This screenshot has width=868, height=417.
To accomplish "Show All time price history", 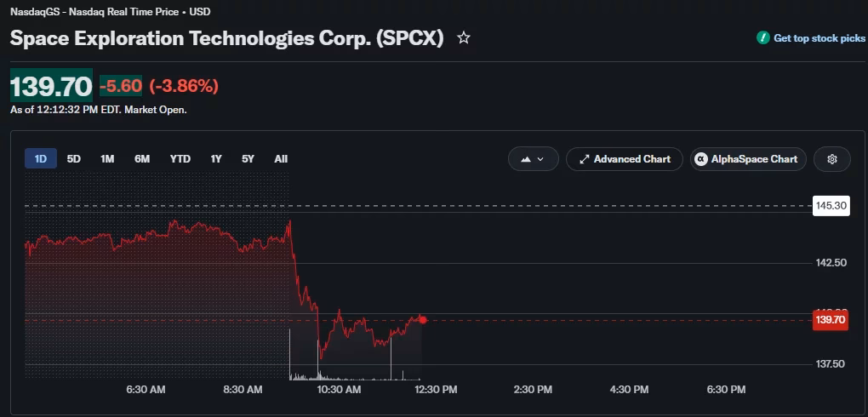I will [x=281, y=159].
